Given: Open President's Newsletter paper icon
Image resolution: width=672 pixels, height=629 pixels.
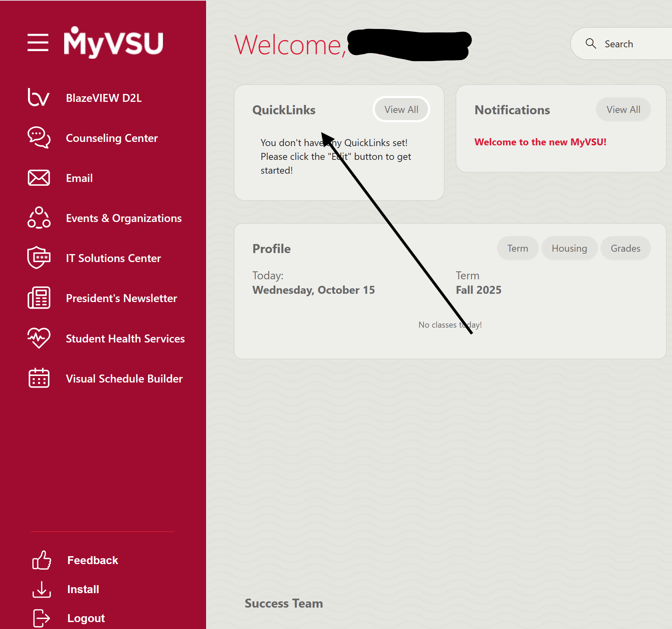Looking at the screenshot, I should coord(39,298).
